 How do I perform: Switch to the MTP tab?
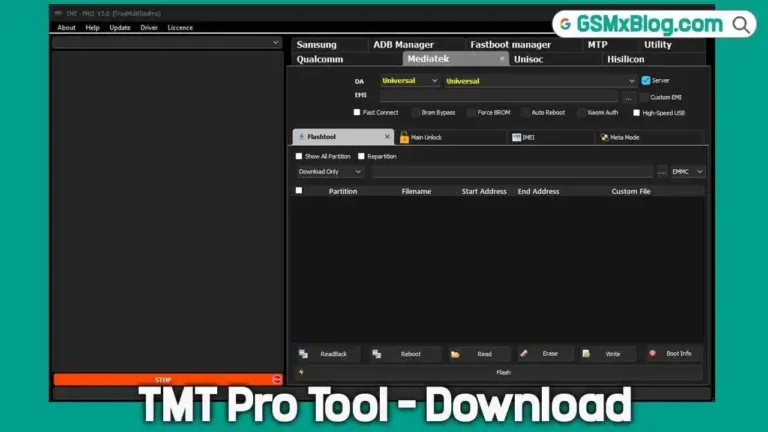pos(610,45)
